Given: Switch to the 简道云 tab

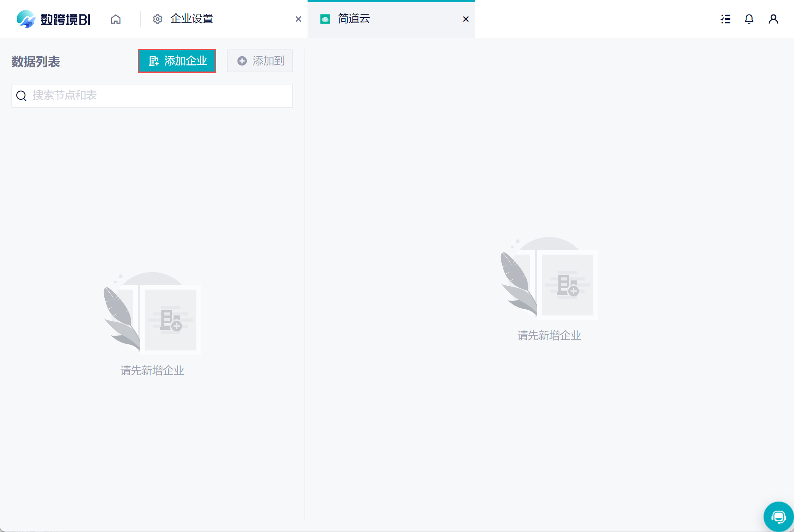Looking at the screenshot, I should (x=354, y=19).
